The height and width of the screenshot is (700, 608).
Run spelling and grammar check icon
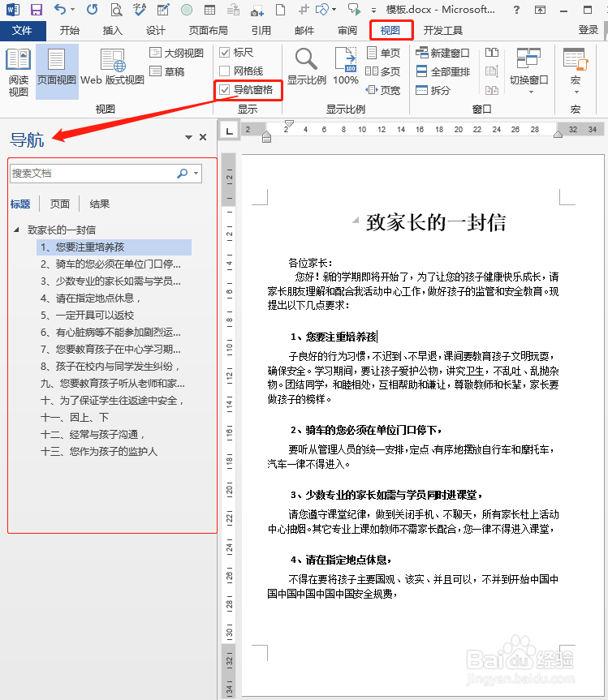click(140, 9)
